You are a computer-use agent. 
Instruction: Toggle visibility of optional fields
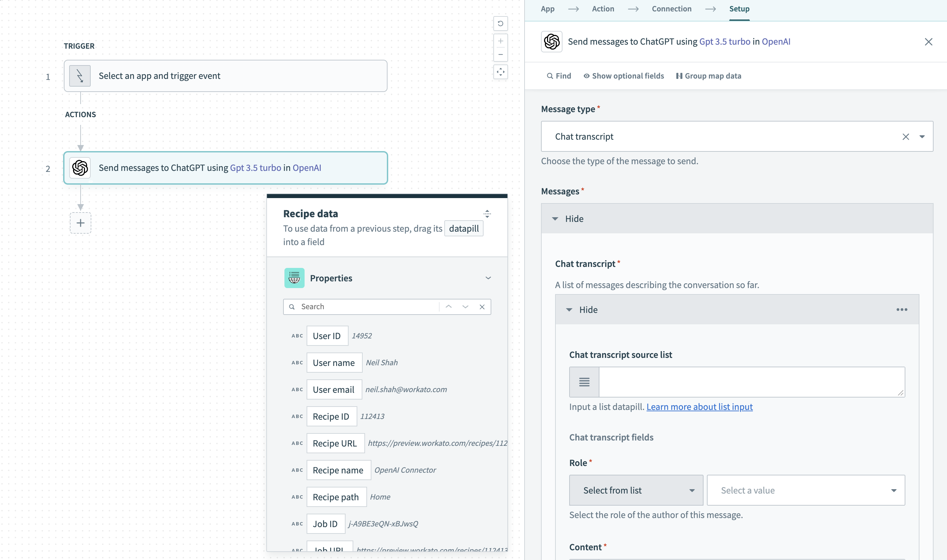624,75
